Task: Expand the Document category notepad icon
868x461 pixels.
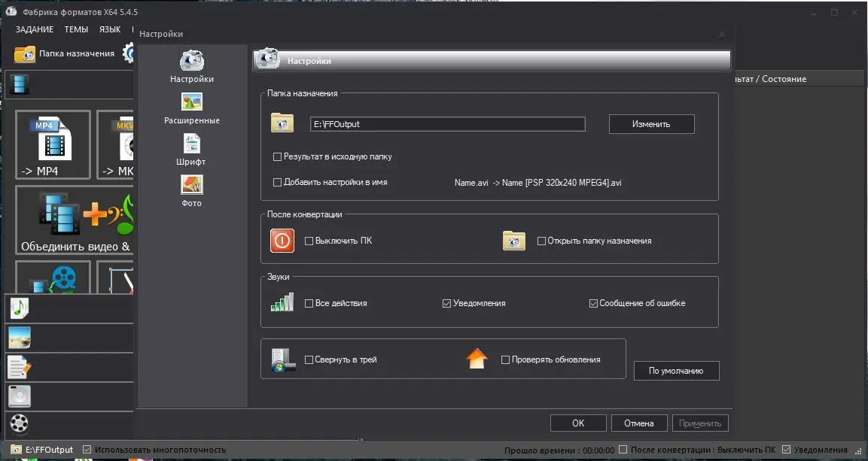Action: point(20,367)
